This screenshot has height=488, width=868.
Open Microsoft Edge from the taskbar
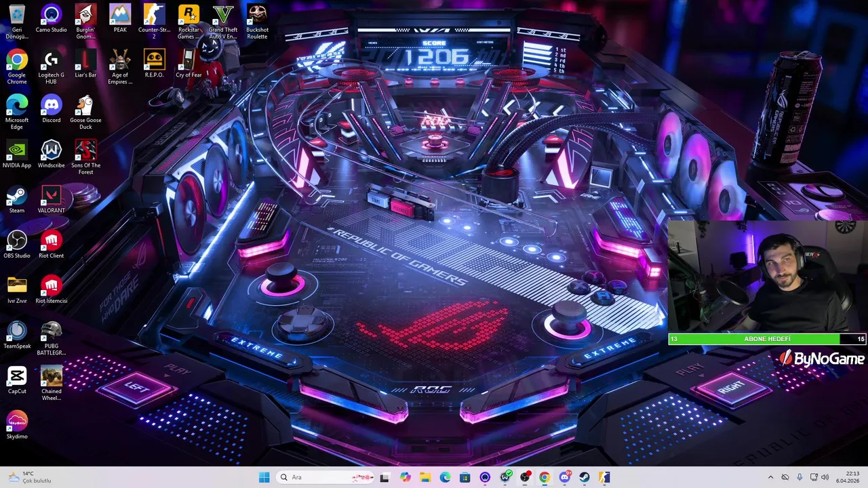pos(445,477)
